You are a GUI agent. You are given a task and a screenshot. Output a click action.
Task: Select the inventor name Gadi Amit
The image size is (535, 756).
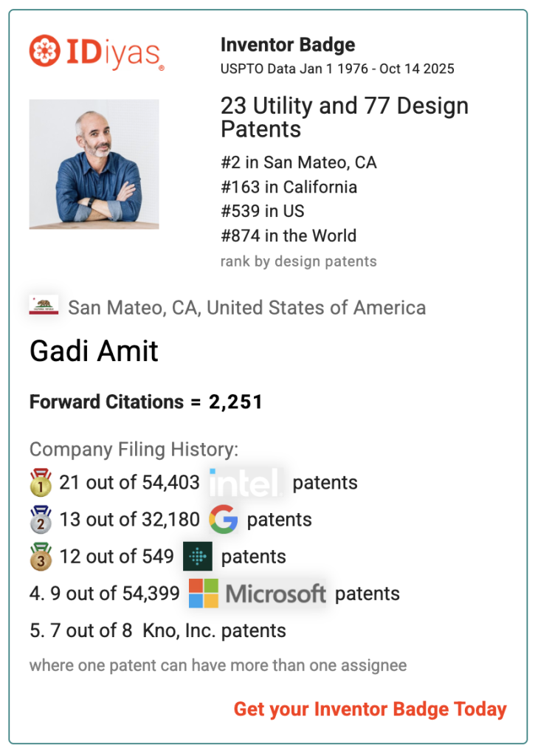pos(94,351)
